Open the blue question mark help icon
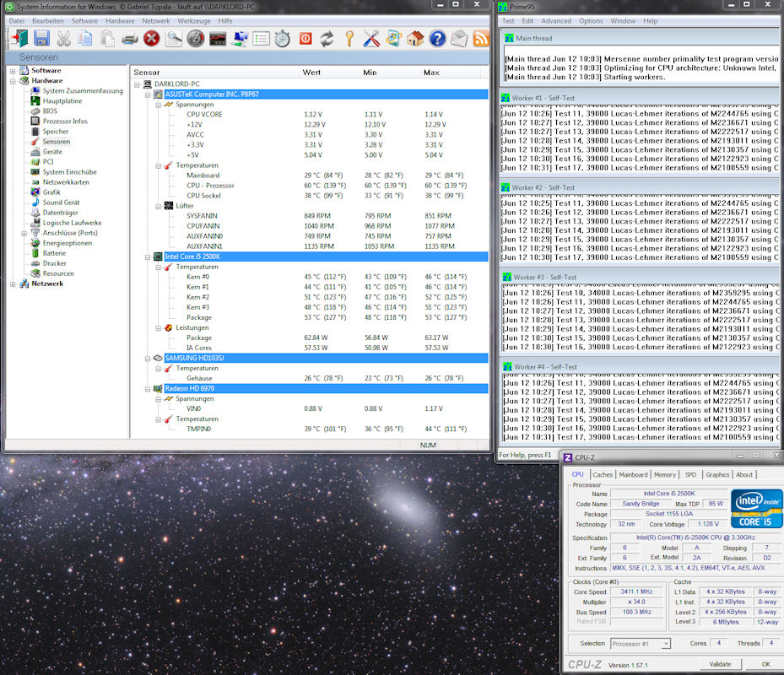This screenshot has width=784, height=675. click(436, 38)
